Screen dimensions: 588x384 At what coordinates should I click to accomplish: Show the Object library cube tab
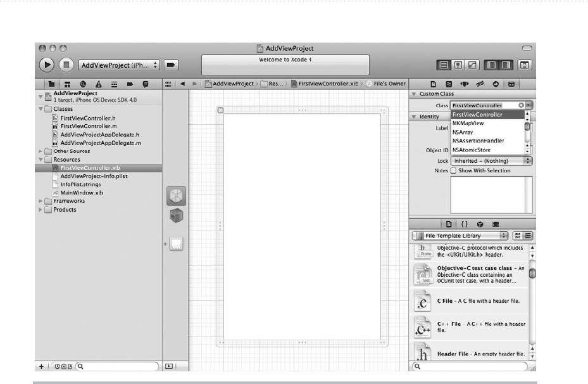coord(480,224)
